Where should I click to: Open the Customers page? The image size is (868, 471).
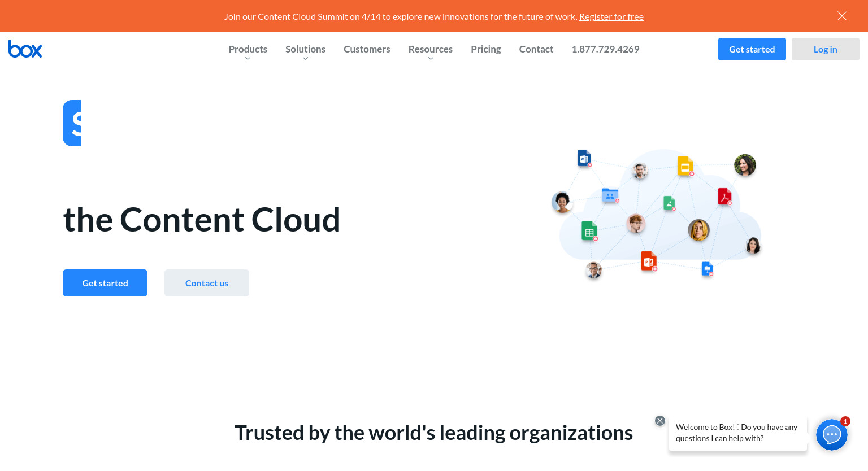click(x=367, y=49)
